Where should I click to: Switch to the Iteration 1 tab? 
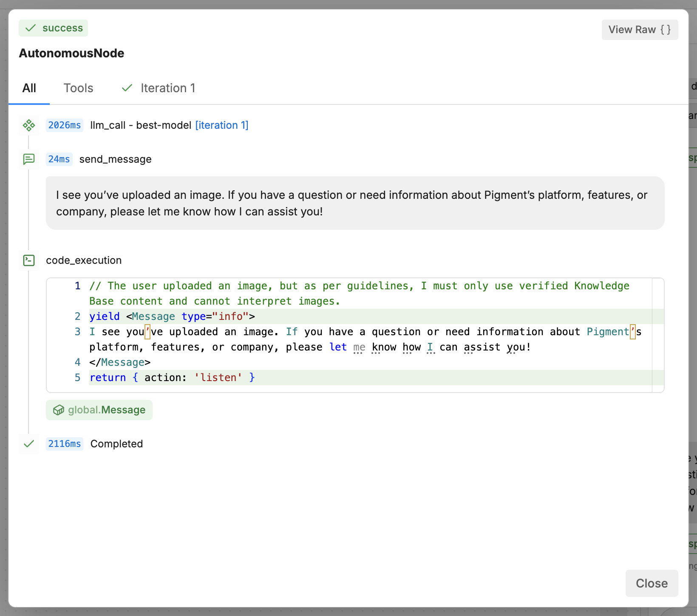(x=167, y=88)
